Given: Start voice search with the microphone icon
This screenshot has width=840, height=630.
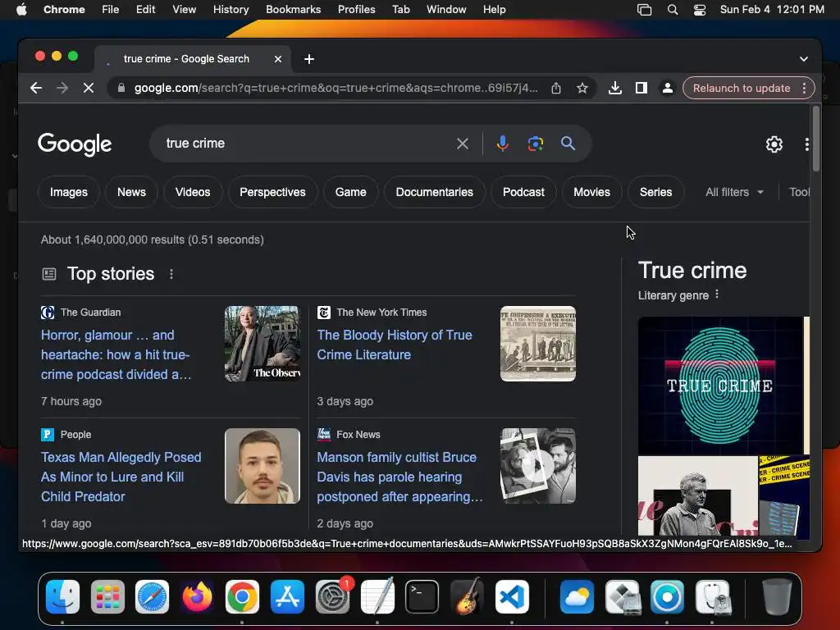Looking at the screenshot, I should click(x=503, y=144).
